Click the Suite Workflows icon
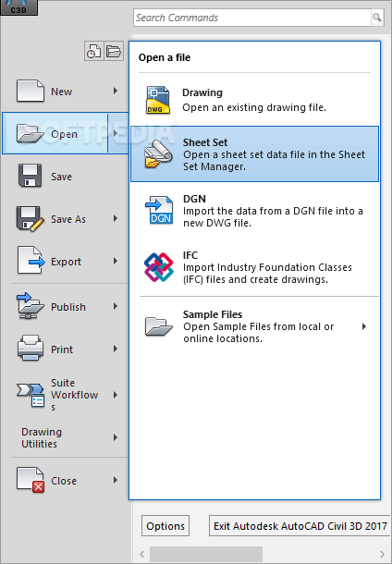The width and height of the screenshot is (392, 564). click(x=31, y=395)
